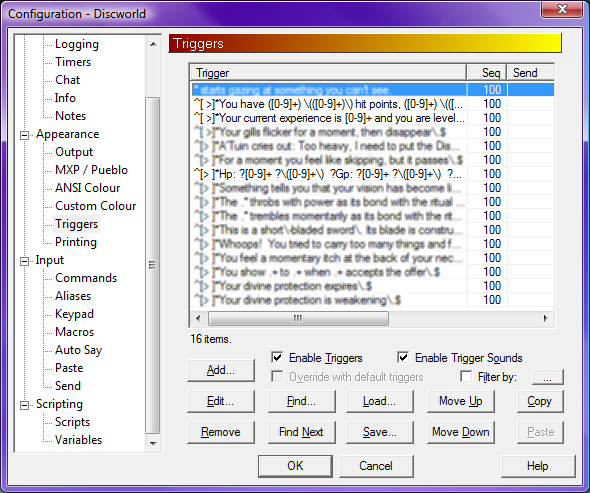
Task: Open MXP / Pueblo settings
Action: [91, 170]
